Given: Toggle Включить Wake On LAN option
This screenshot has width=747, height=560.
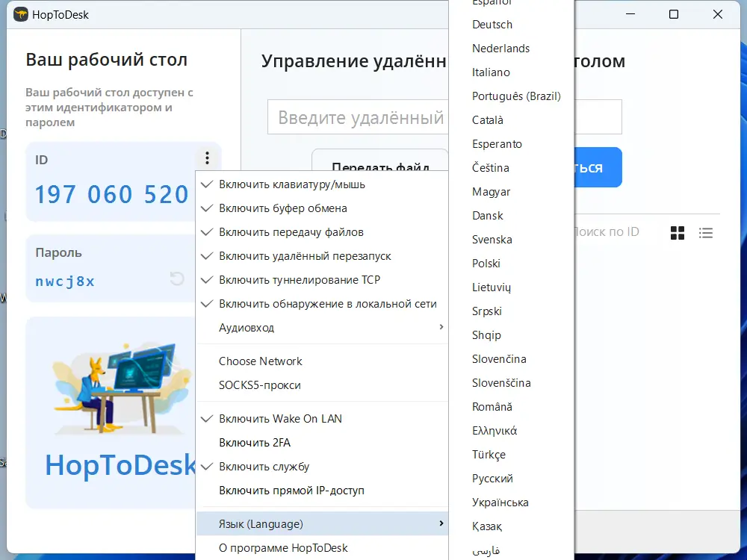Looking at the screenshot, I should pyautogui.click(x=322, y=419).
